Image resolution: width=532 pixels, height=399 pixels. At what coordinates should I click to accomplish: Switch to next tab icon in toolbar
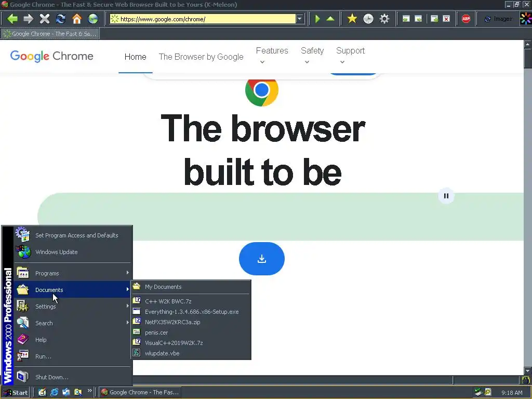tap(418, 19)
